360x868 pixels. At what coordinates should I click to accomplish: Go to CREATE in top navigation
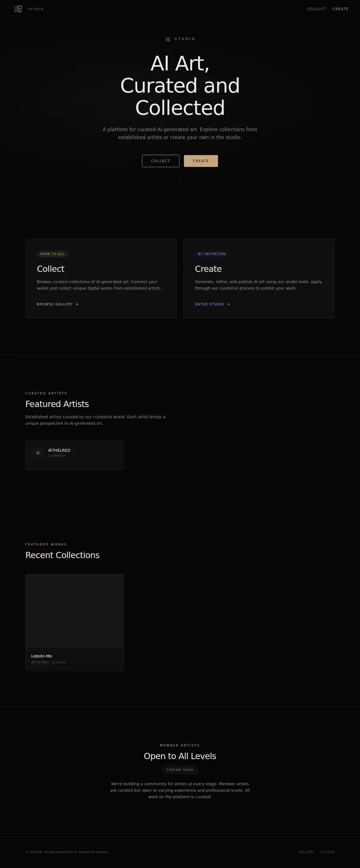pos(340,9)
